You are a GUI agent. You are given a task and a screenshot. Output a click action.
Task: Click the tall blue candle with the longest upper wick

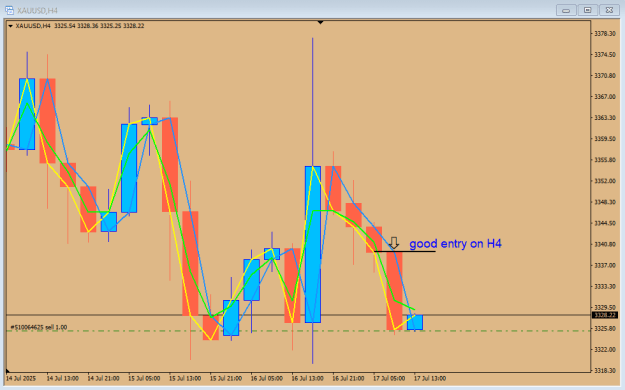coord(313,244)
